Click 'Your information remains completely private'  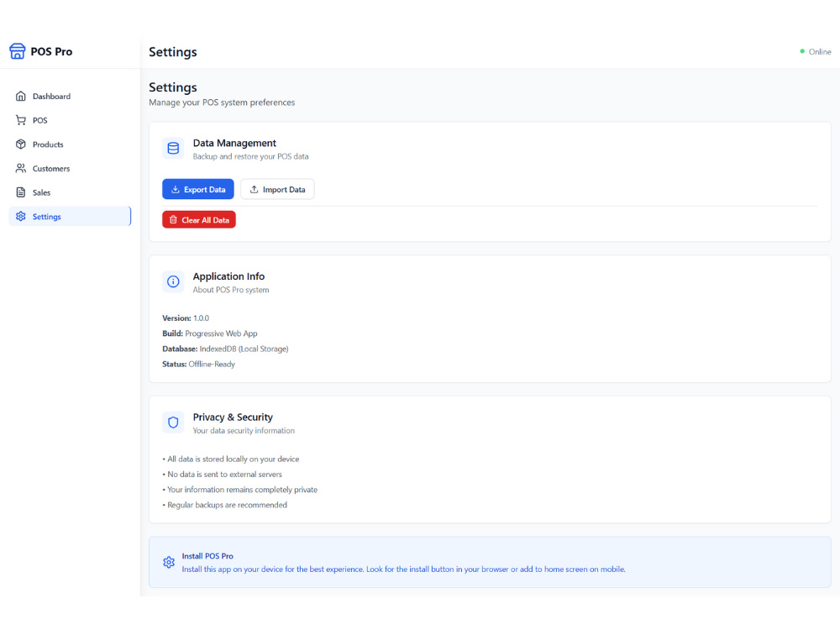pyautogui.click(x=242, y=490)
